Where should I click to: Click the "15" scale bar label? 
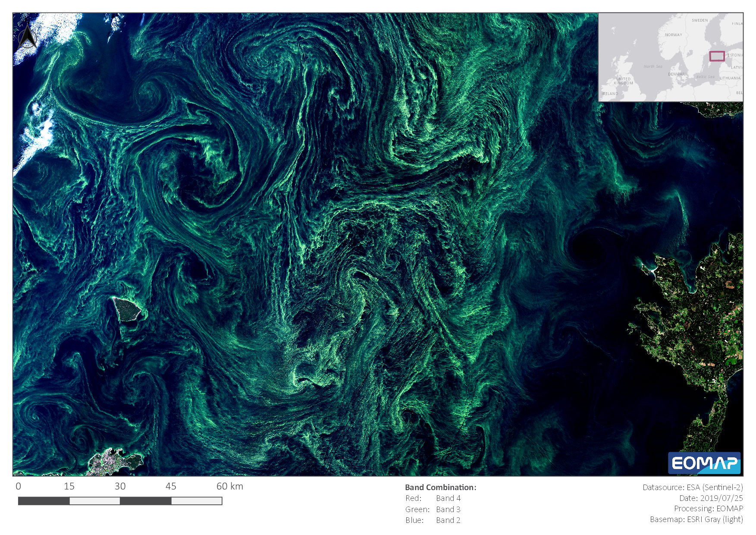69,486
